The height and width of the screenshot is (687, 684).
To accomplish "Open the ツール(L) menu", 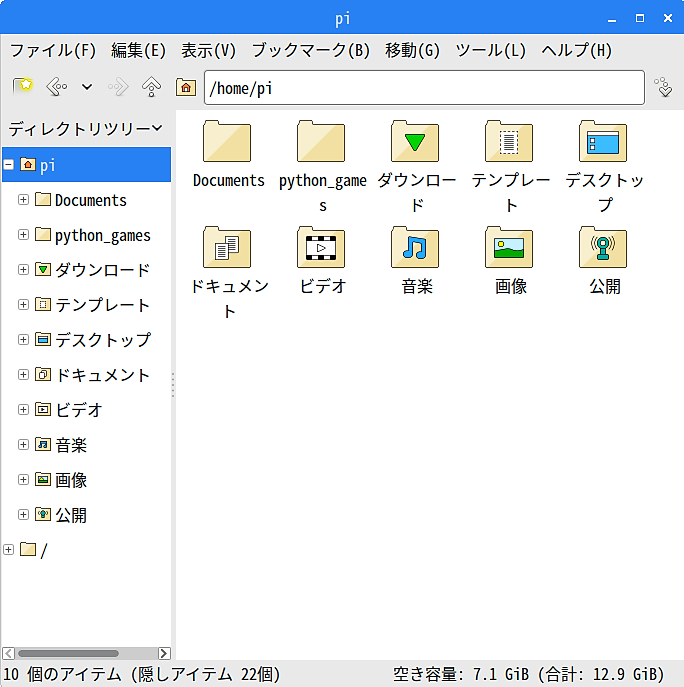I will pos(490,50).
